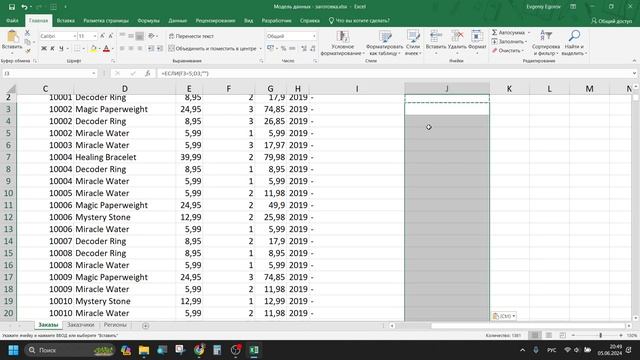Switch to the Данные ribbon tab
Screen dimensions: 640x360
(178, 20)
